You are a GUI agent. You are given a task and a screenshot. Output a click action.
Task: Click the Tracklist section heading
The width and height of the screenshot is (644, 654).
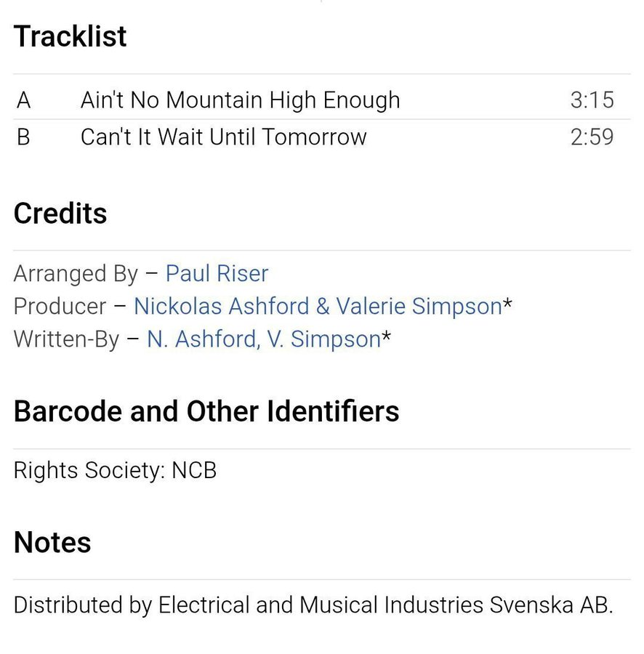tap(70, 36)
